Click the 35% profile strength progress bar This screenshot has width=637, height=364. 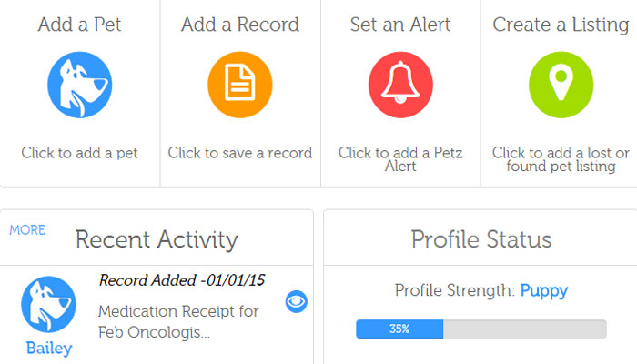(480, 329)
